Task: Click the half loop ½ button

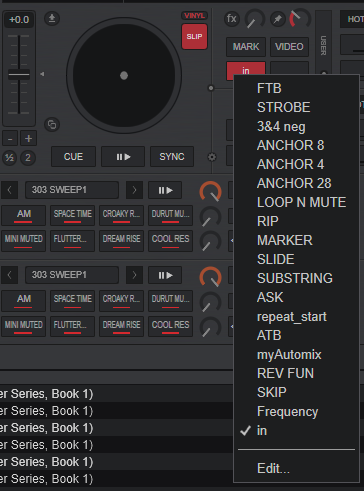Action: pos(9,157)
